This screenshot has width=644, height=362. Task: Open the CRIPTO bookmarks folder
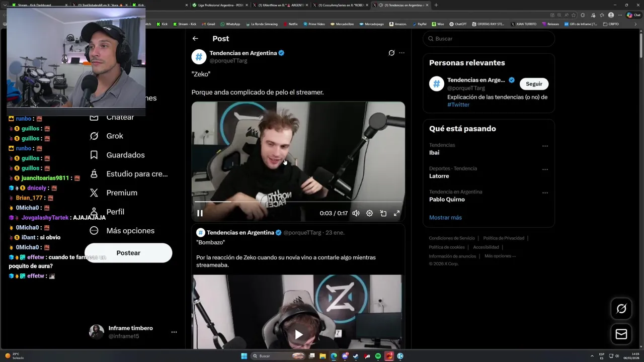[x=611, y=24]
